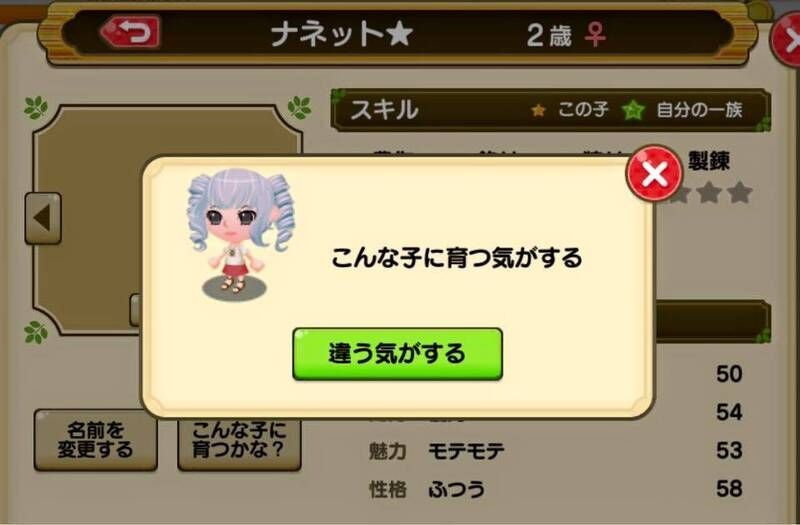
Task: Choose the green 違う気がする button
Action: (x=397, y=354)
